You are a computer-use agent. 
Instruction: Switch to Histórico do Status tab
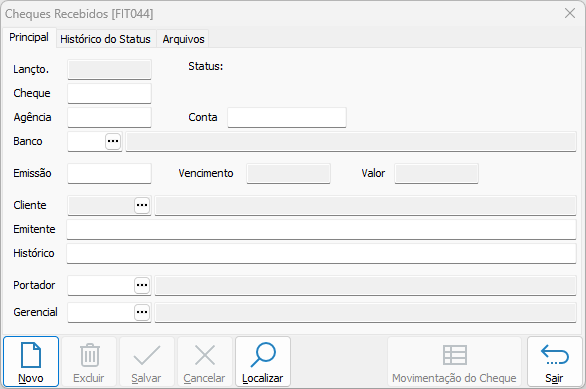coord(105,39)
